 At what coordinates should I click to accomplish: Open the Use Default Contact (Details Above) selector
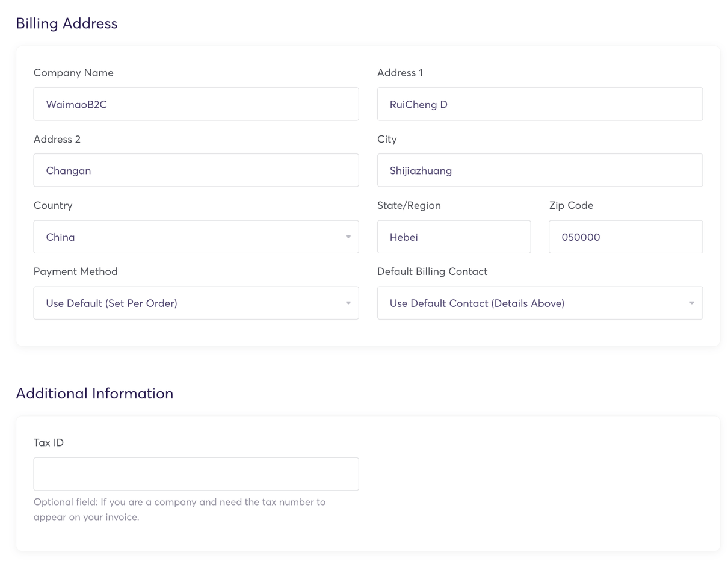point(539,303)
